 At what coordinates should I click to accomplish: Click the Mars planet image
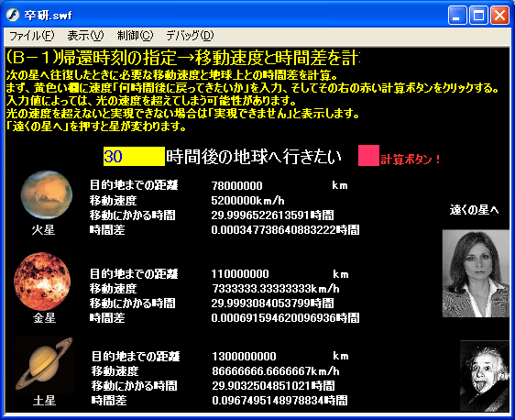pos(47,194)
